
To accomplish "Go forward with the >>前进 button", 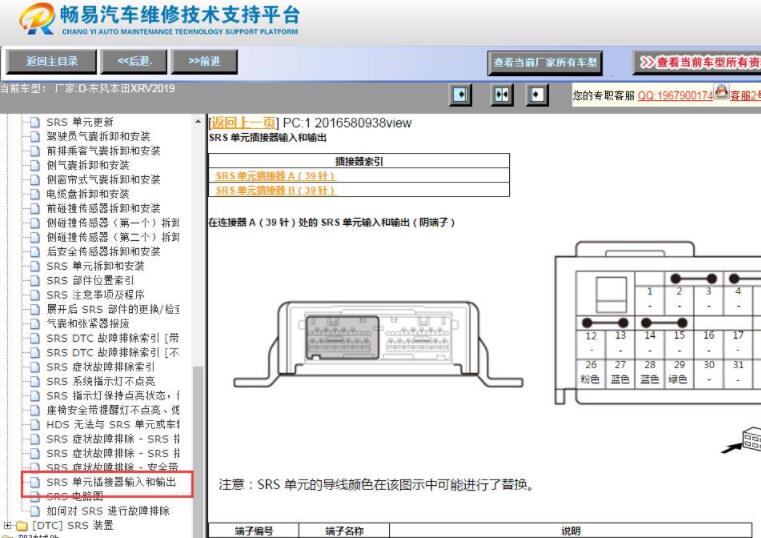I will point(204,62).
